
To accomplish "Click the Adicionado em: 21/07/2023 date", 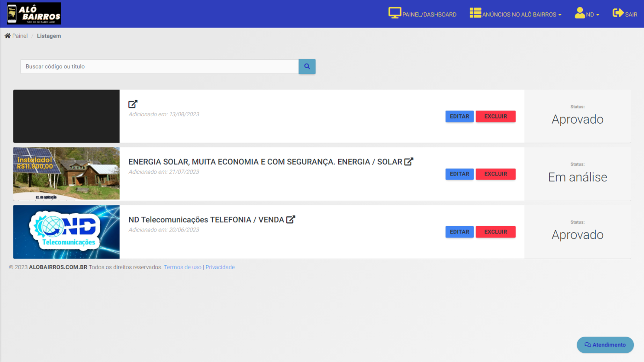I will [x=164, y=172].
